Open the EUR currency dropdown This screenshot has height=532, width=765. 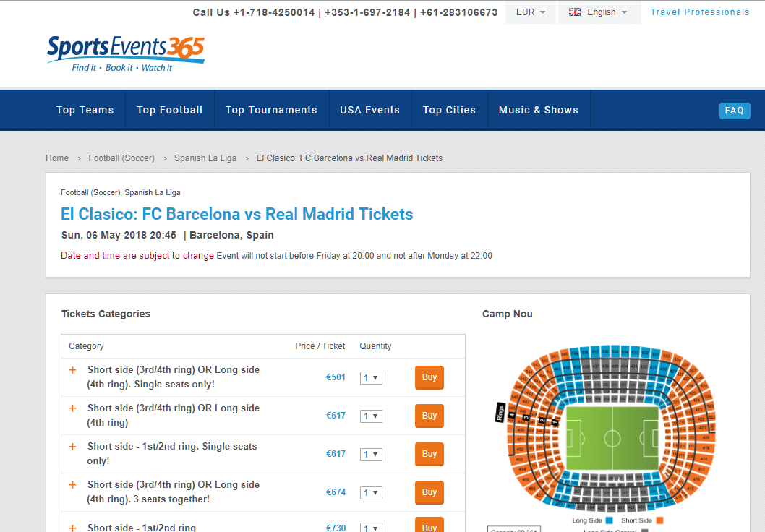(x=530, y=12)
